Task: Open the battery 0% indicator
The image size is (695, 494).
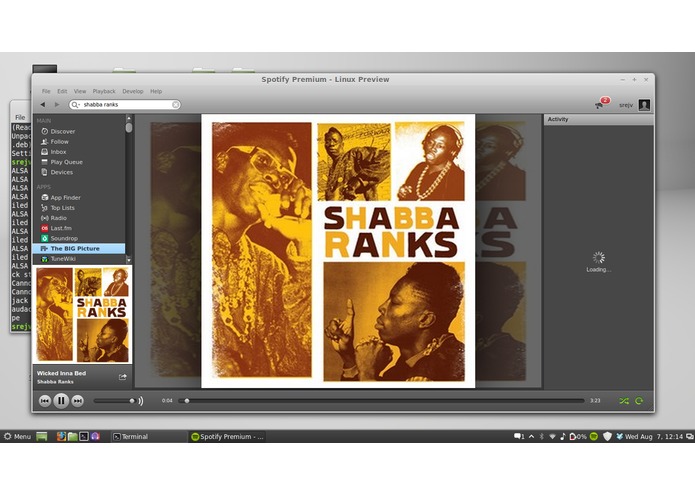Action: [578, 436]
